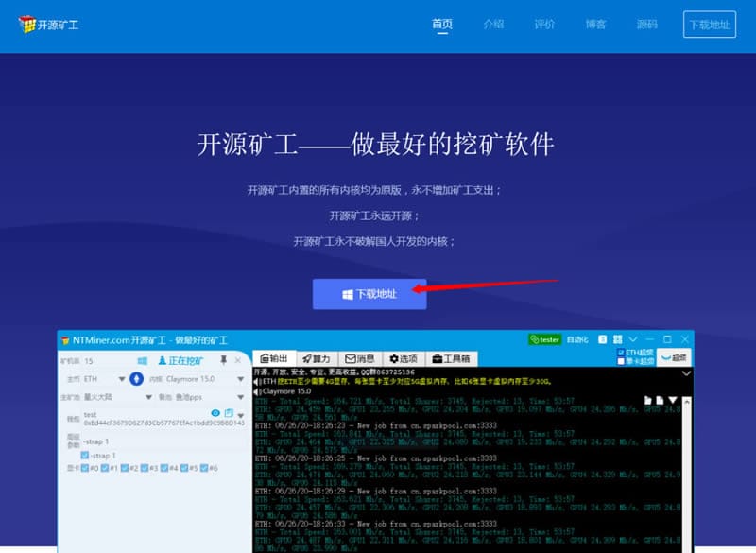Screen dimensions: 756x553
Task: Open the 源码 source code link
Action: (x=646, y=25)
